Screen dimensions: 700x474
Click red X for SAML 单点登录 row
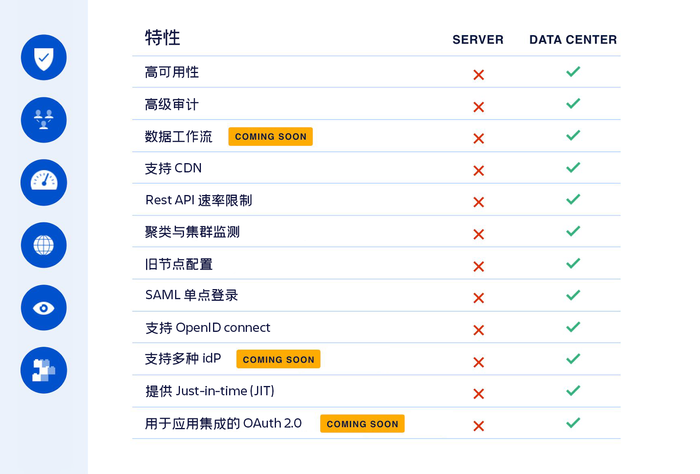coord(479,298)
